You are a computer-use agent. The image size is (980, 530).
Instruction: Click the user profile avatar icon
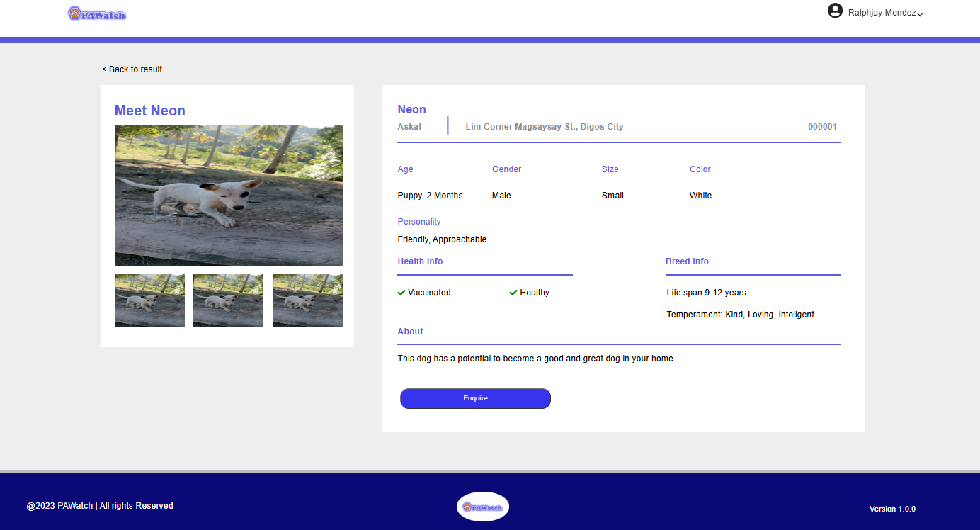(x=835, y=11)
